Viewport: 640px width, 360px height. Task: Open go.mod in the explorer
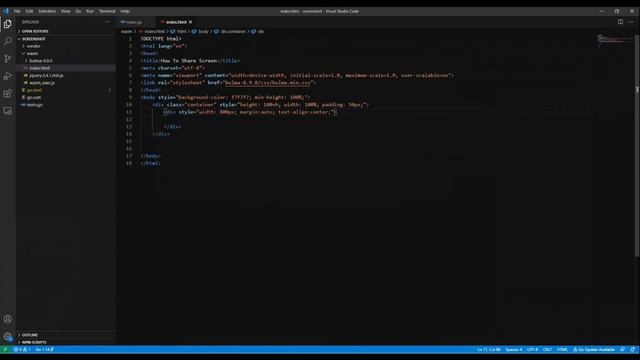[x=66, y=90]
